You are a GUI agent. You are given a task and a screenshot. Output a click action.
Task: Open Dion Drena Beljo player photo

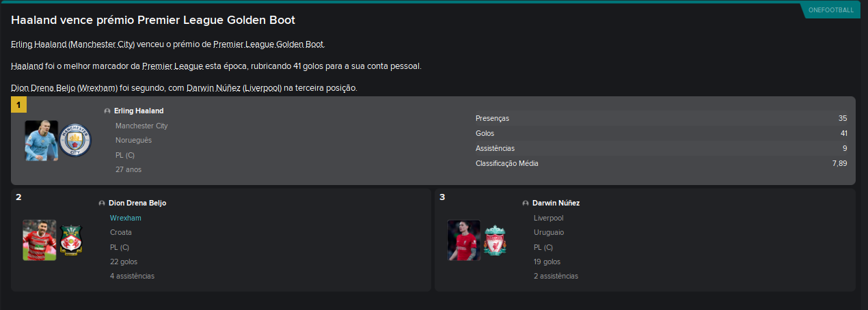pyautogui.click(x=40, y=240)
